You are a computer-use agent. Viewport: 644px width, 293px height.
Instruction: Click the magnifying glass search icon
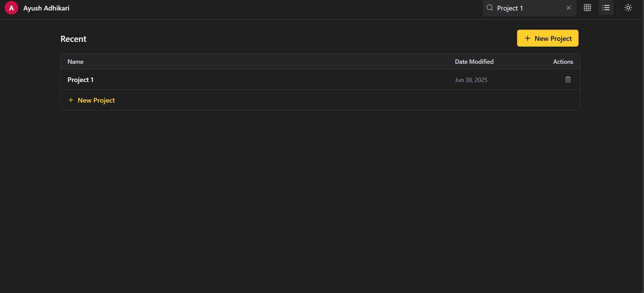[x=489, y=8]
